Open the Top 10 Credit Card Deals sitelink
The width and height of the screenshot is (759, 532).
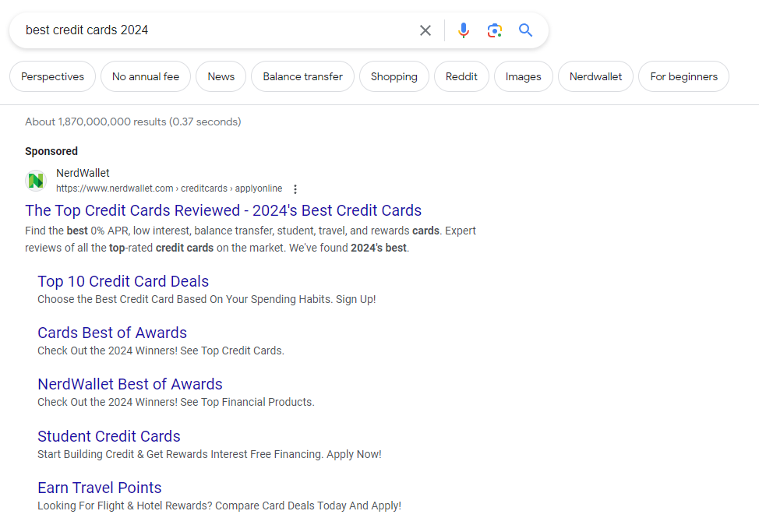point(123,281)
